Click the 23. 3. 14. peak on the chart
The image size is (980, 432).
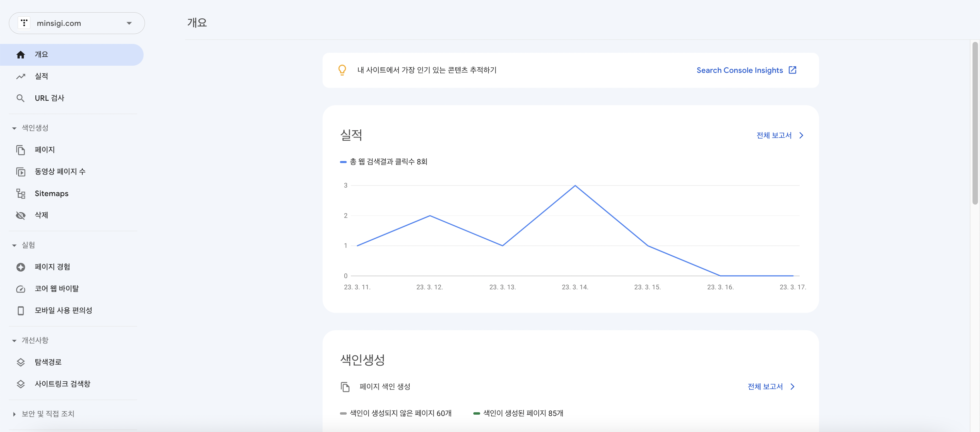tap(575, 185)
